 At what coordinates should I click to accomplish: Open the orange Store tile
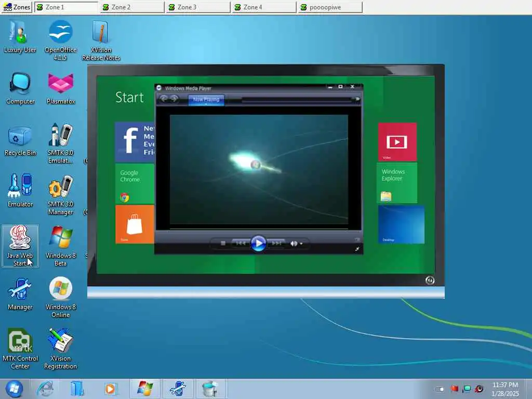135,224
